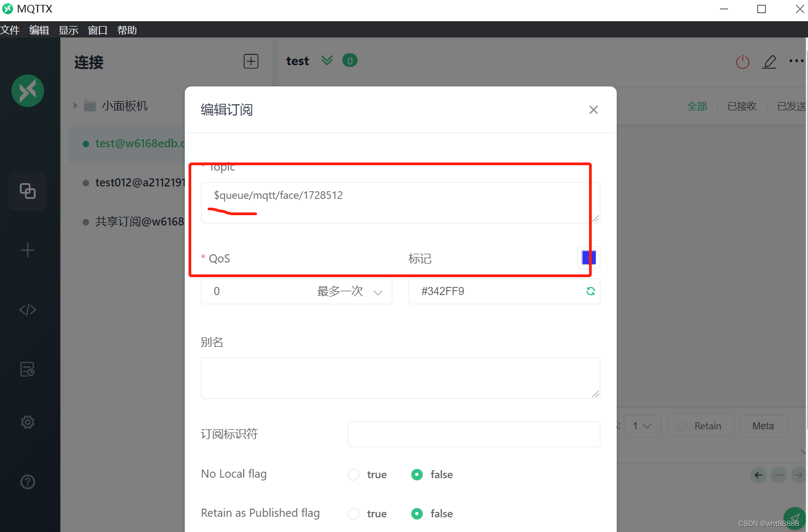The image size is (808, 532).
Task: Click the double-chevron next to test
Action: [x=327, y=60]
